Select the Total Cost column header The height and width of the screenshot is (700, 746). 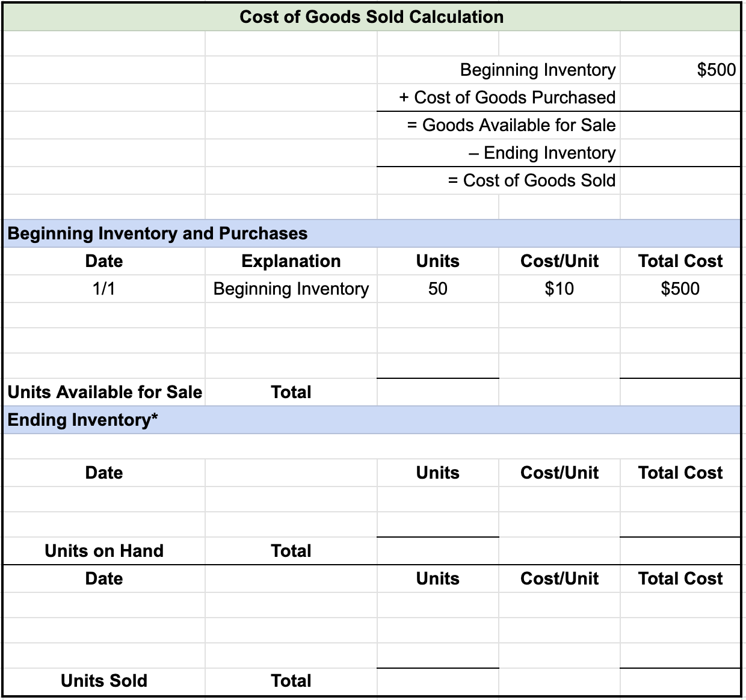pyautogui.click(x=680, y=261)
